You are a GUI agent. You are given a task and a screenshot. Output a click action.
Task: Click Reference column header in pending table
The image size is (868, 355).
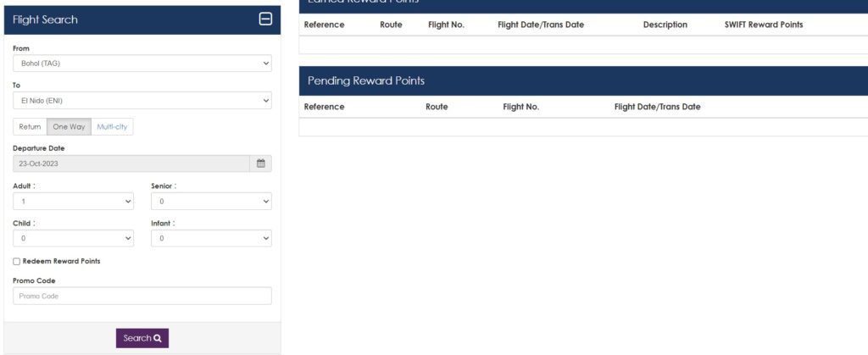pyautogui.click(x=324, y=107)
